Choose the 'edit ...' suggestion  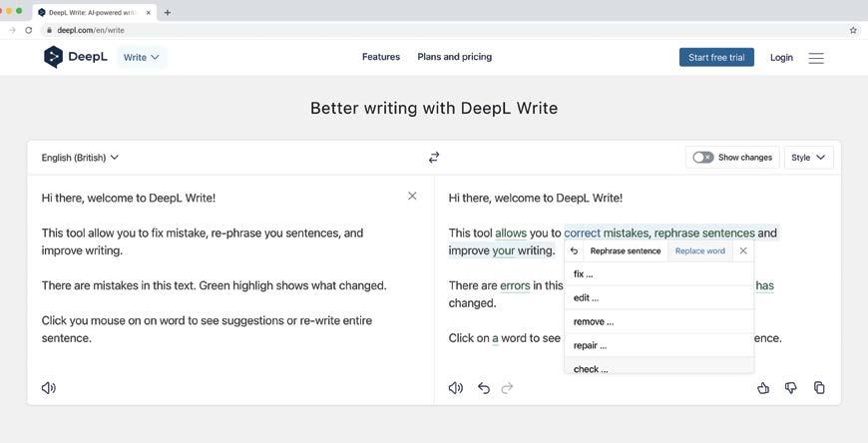(658, 298)
